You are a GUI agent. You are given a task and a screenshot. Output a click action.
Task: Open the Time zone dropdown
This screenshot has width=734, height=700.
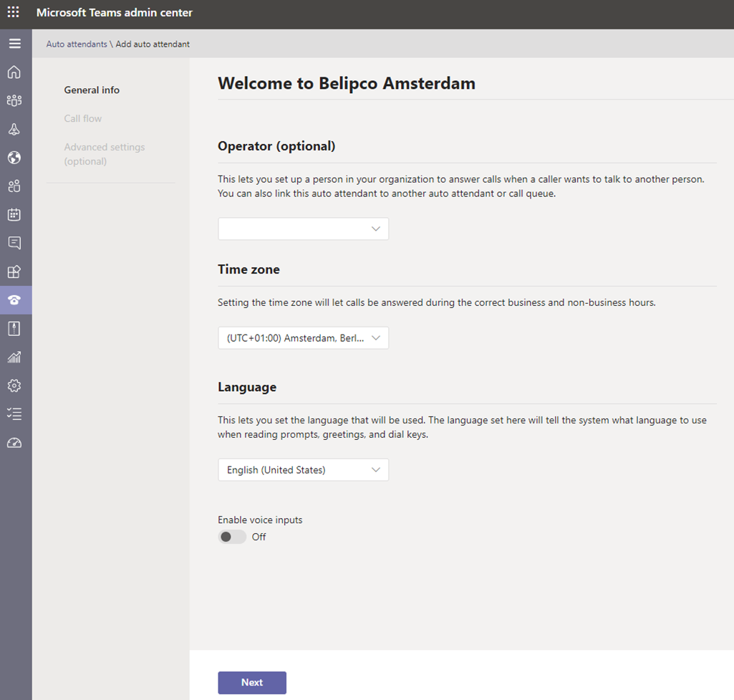tap(303, 338)
